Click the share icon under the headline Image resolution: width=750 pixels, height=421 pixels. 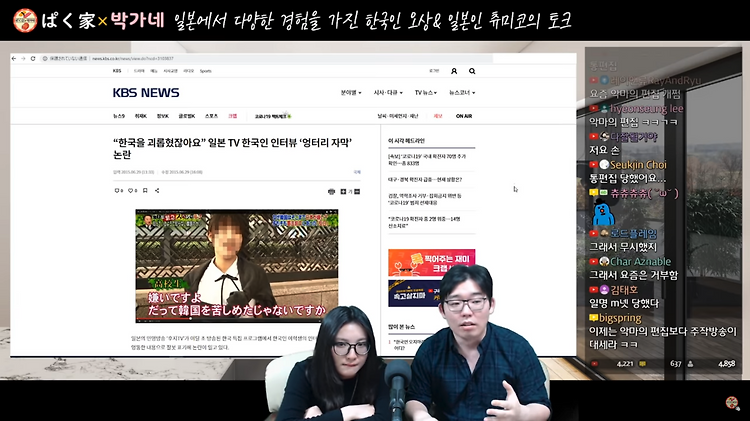pyautogui.click(x=157, y=190)
